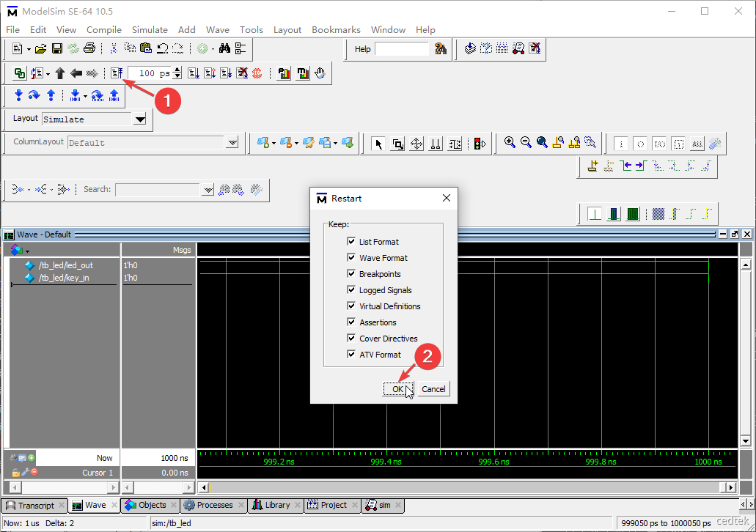Click the red Stop simulation icon
This screenshot has width=756, height=532.
(x=257, y=73)
